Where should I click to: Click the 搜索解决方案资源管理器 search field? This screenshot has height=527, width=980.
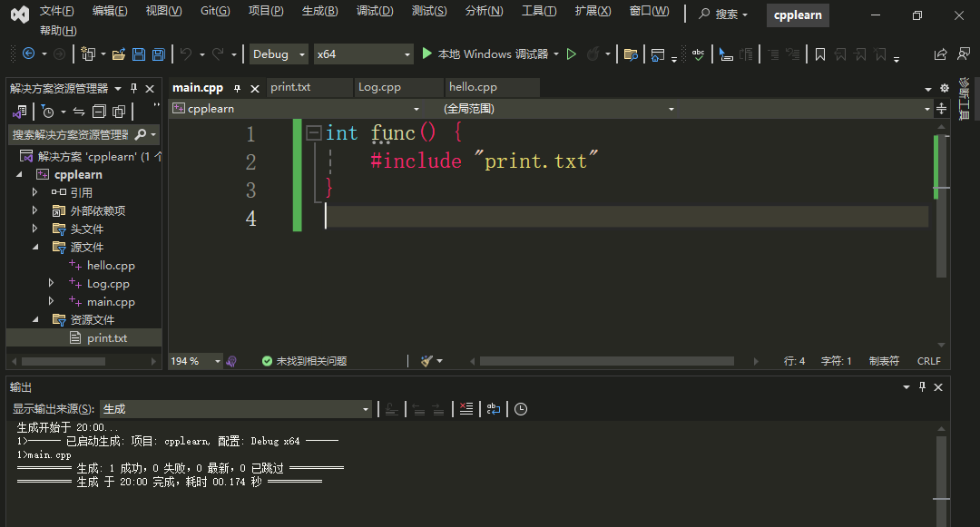click(71, 134)
